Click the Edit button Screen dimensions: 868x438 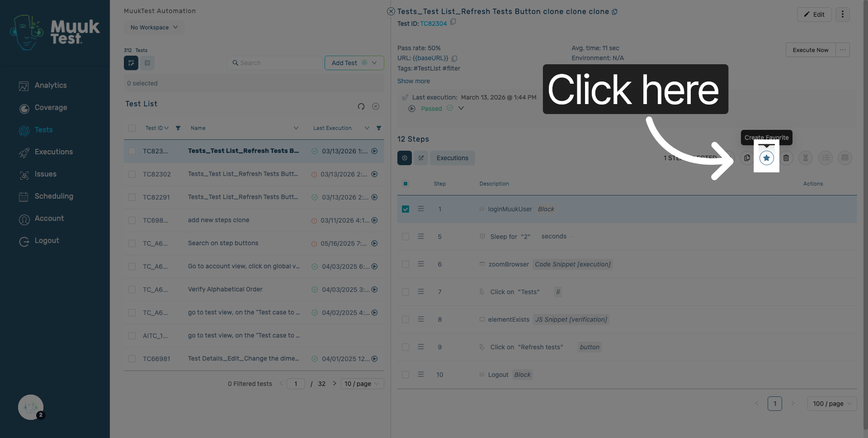coord(814,14)
